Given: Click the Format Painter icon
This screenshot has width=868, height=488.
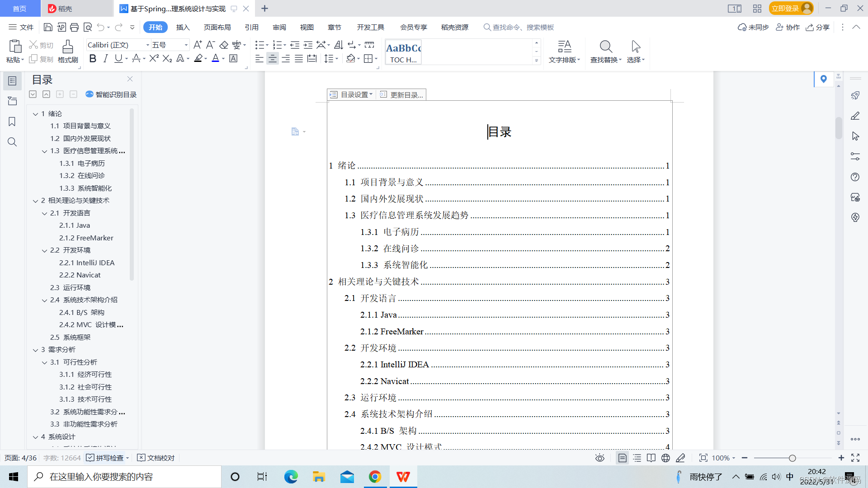Looking at the screenshot, I should tap(68, 51).
